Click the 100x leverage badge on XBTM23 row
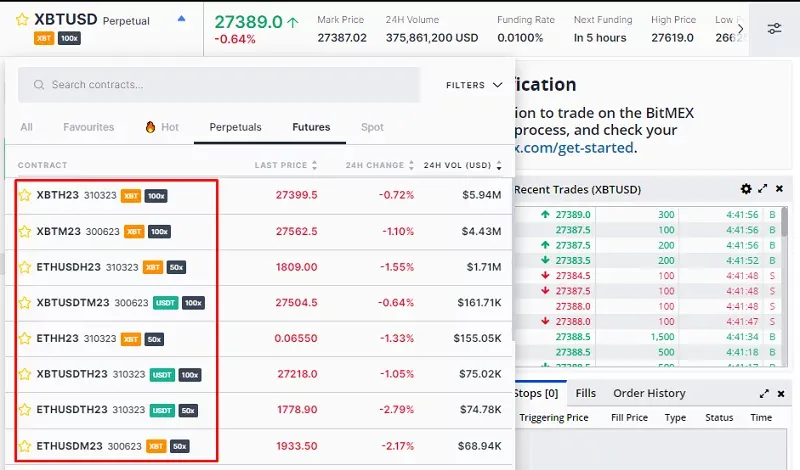The width and height of the screenshot is (800, 470). pyautogui.click(x=159, y=232)
